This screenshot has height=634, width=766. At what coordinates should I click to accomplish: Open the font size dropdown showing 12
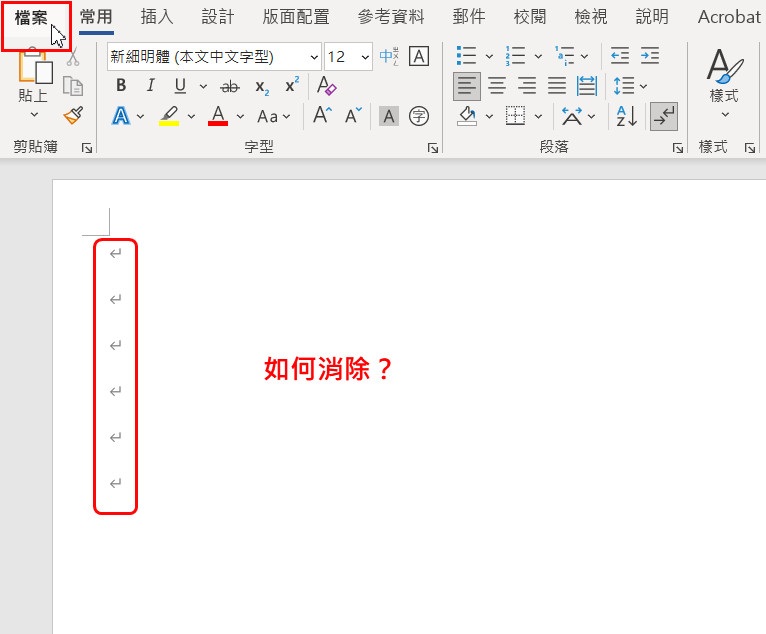tap(364, 56)
